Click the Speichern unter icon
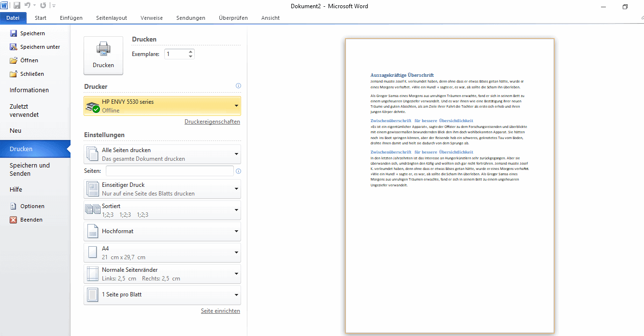This screenshot has height=336, width=644. 14,46
